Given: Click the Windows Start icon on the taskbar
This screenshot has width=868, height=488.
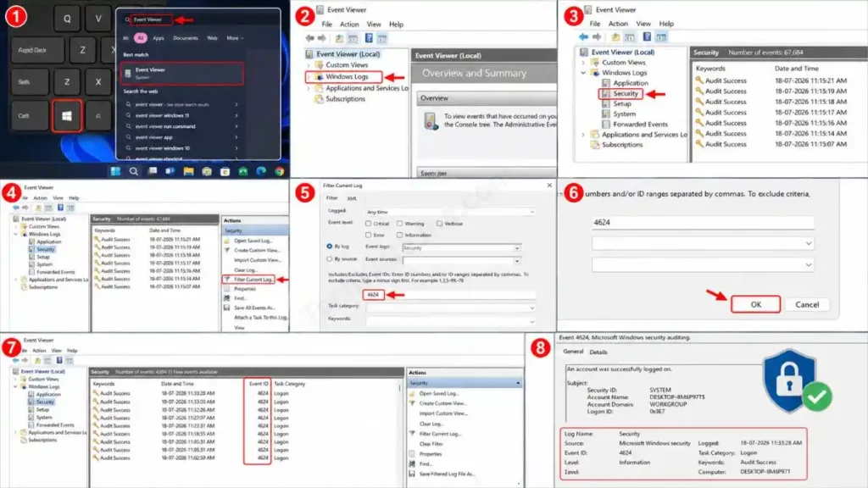Looking at the screenshot, I should (115, 171).
